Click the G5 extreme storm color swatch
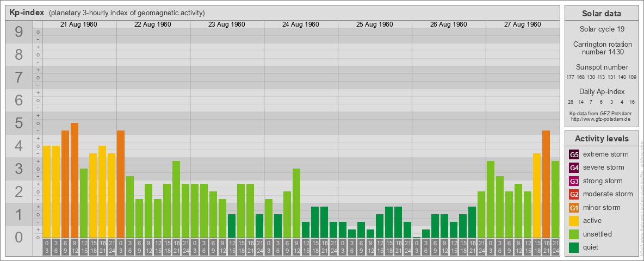Viewport: 644px width, 261px height. (574, 155)
